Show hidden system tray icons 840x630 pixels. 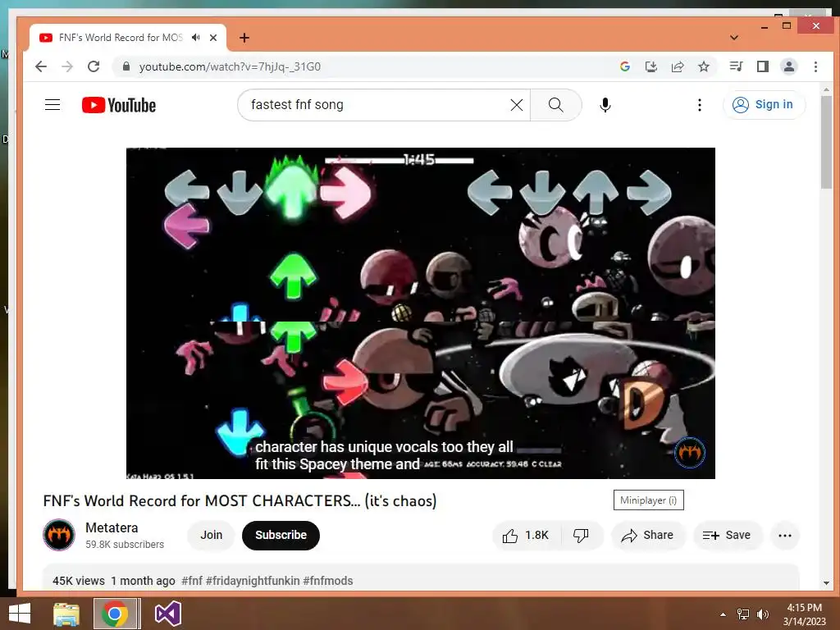coord(723,614)
